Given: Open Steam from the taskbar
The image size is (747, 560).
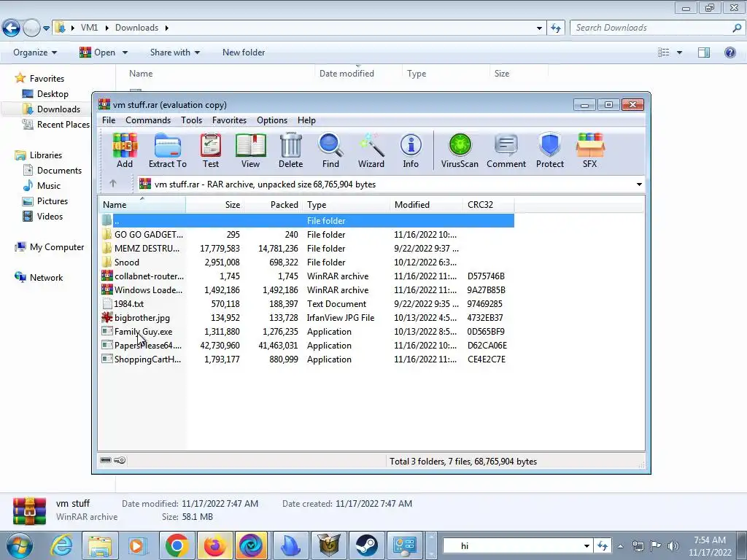Looking at the screenshot, I should [x=366, y=545].
